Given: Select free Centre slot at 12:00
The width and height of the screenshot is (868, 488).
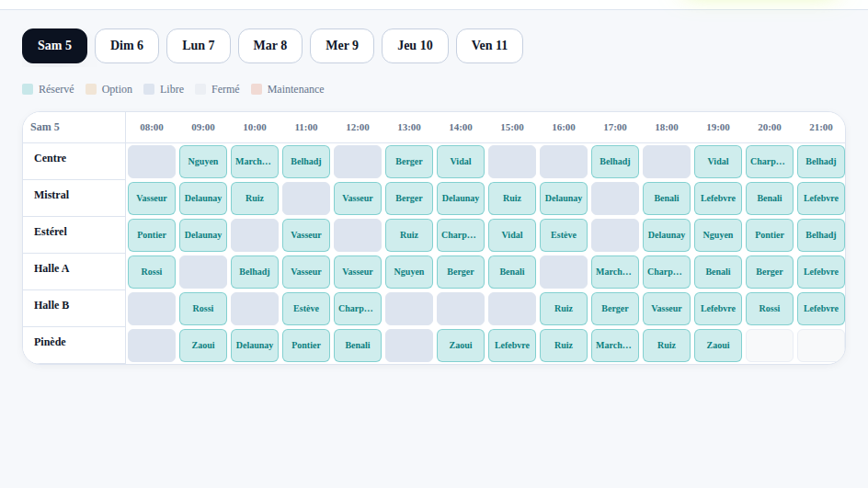Looking at the screenshot, I should 358,162.
